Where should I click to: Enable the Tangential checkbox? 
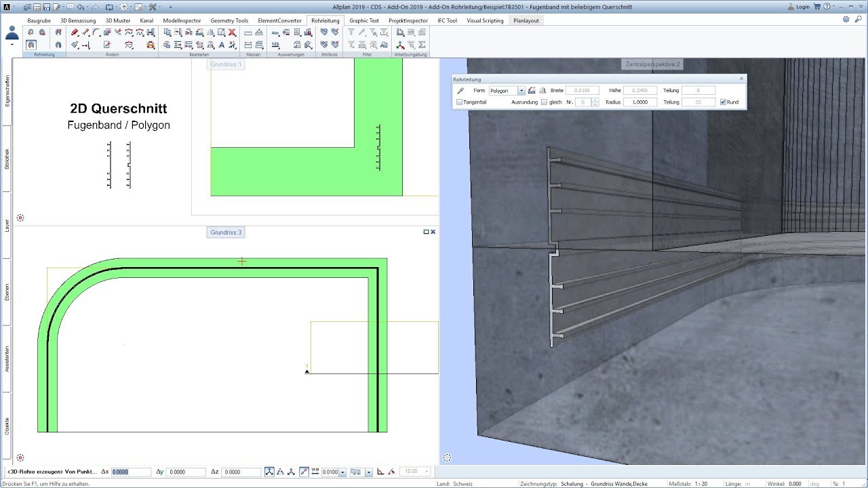[x=460, y=102]
